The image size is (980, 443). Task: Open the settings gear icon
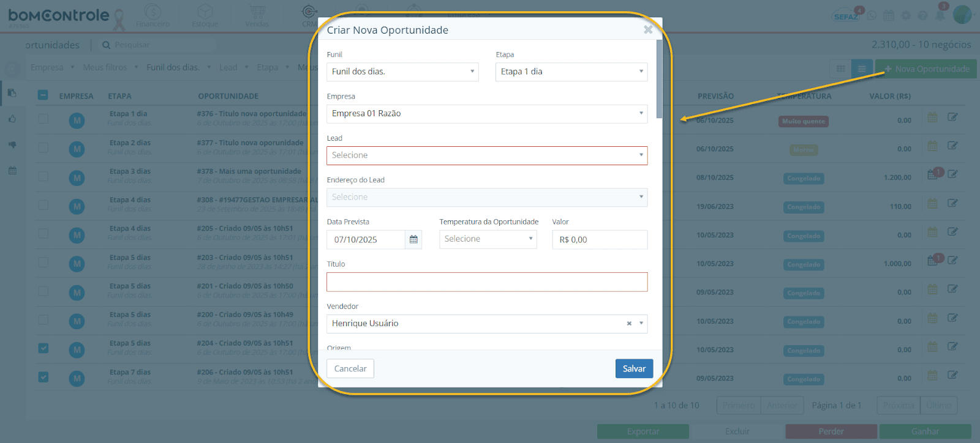coord(906,16)
